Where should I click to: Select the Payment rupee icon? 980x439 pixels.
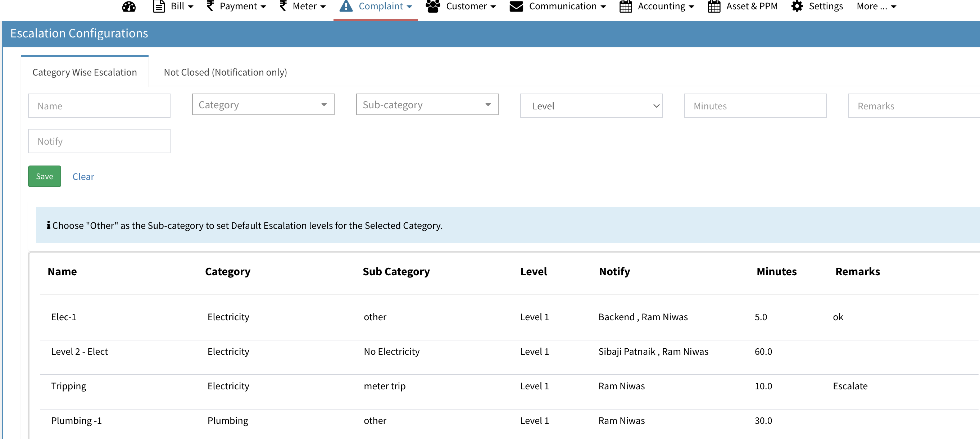[x=210, y=6]
